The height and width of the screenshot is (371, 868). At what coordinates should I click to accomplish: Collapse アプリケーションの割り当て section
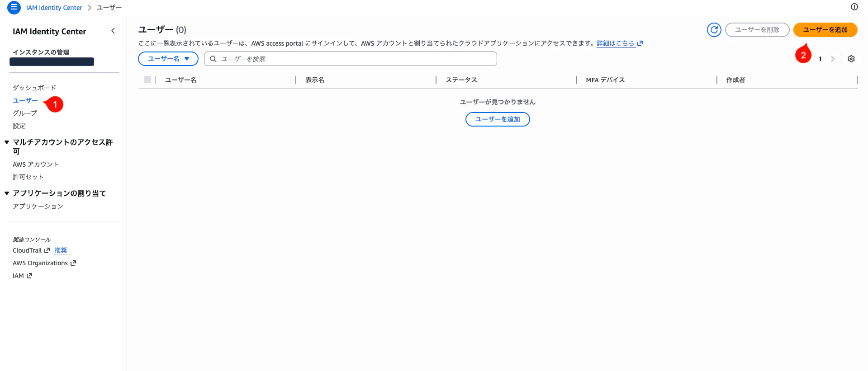click(7, 193)
